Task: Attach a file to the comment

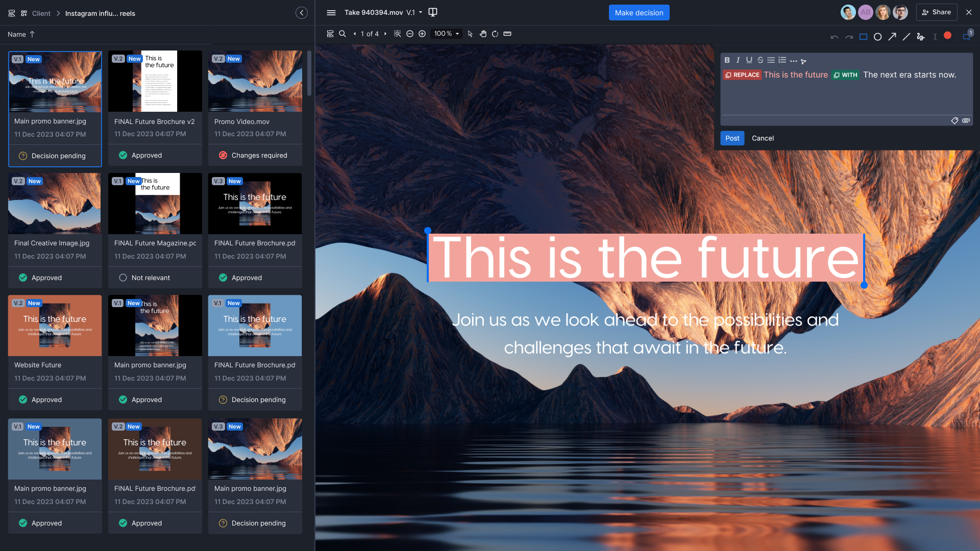Action: click(x=967, y=121)
